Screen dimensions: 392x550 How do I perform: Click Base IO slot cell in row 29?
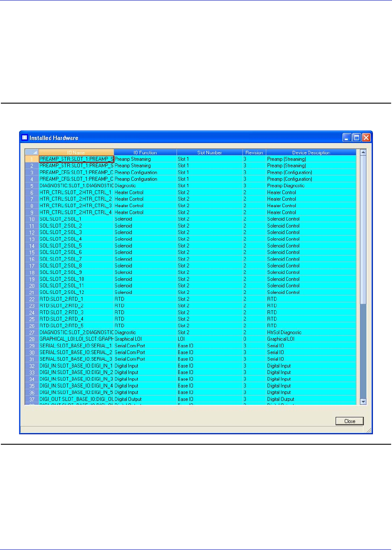(209, 346)
